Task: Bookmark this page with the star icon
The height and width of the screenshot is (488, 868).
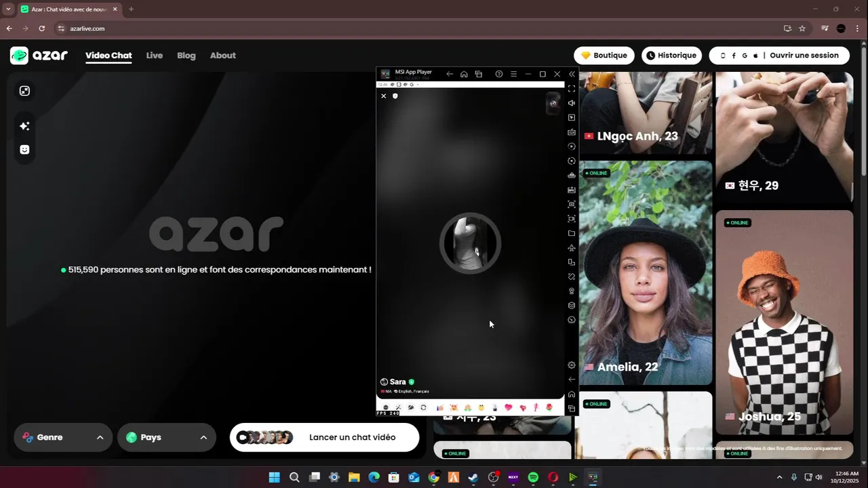Action: click(x=802, y=28)
